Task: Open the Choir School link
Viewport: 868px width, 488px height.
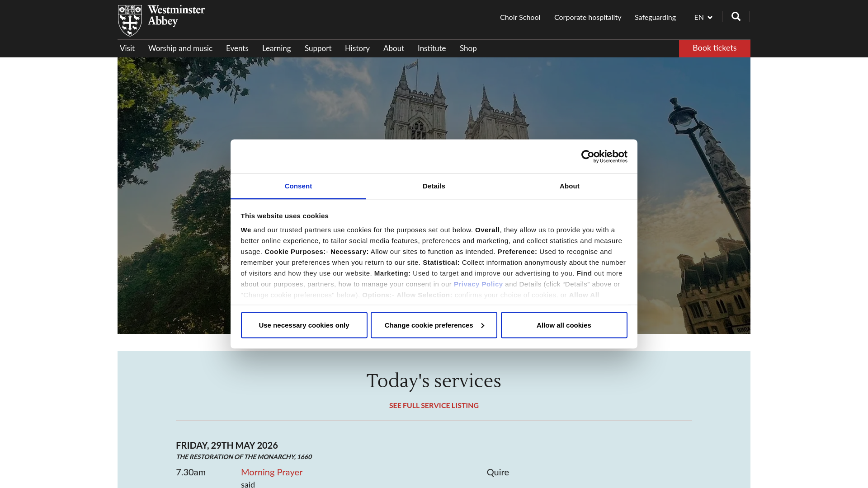Action: [520, 18]
